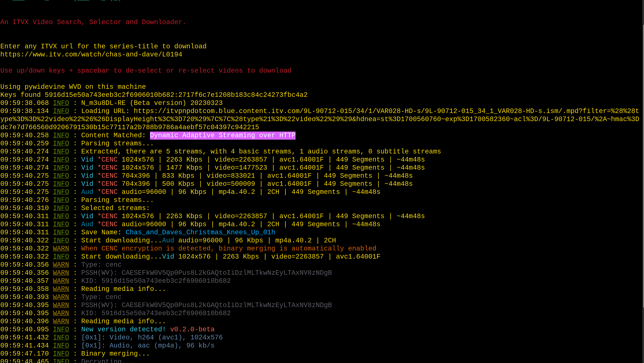This screenshot has width=644, height=363.
Task: Click 'Using pywidevine WVD on this machine' line
Action: pyautogui.click(x=73, y=87)
